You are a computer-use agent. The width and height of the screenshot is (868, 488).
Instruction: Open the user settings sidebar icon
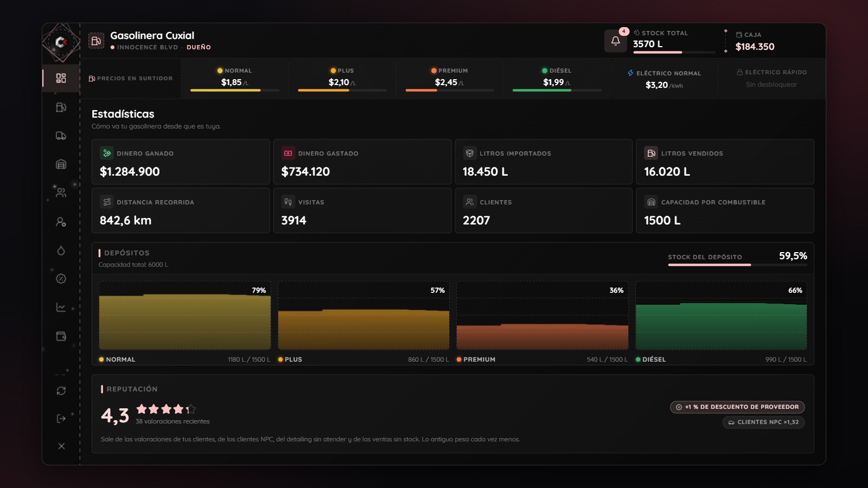[x=61, y=222]
